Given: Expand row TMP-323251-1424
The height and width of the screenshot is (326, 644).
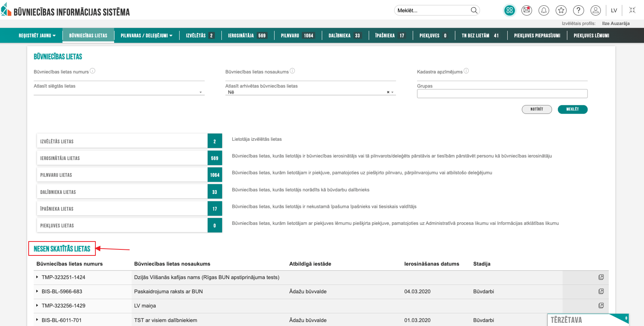Looking at the screenshot, I should pos(37,277).
